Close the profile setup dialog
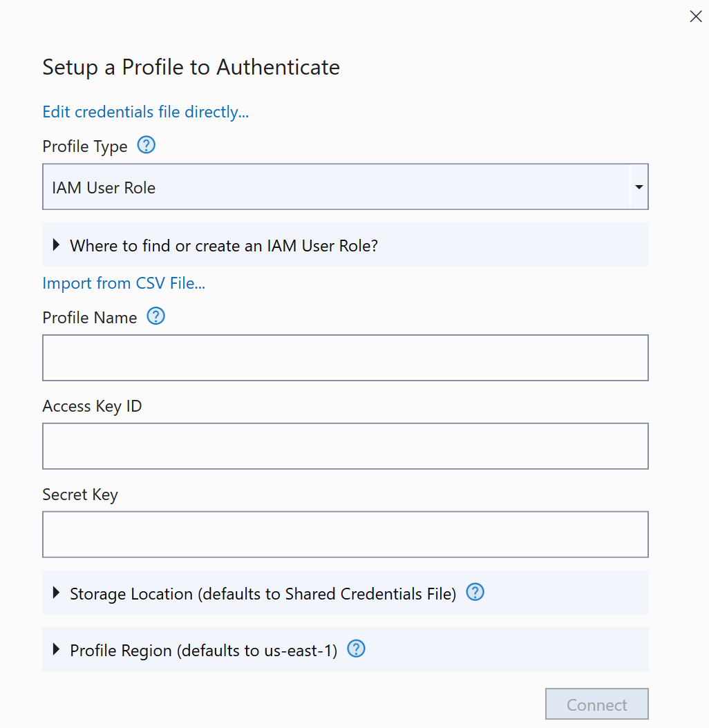Screen dimensions: 709x728 pos(695,17)
